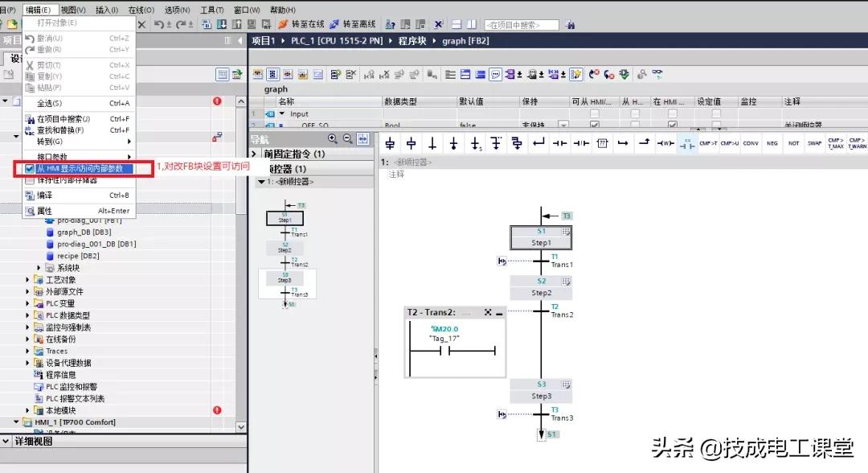Toggle the 在HMI可见 checkbox in the variable table
Viewport: 868px width, 473px height.
[673, 126]
